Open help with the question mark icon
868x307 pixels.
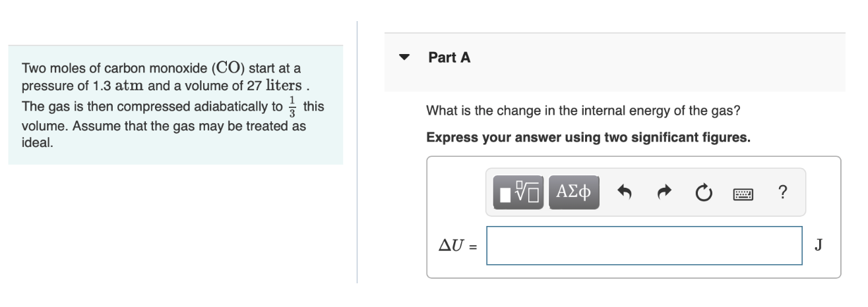(782, 192)
